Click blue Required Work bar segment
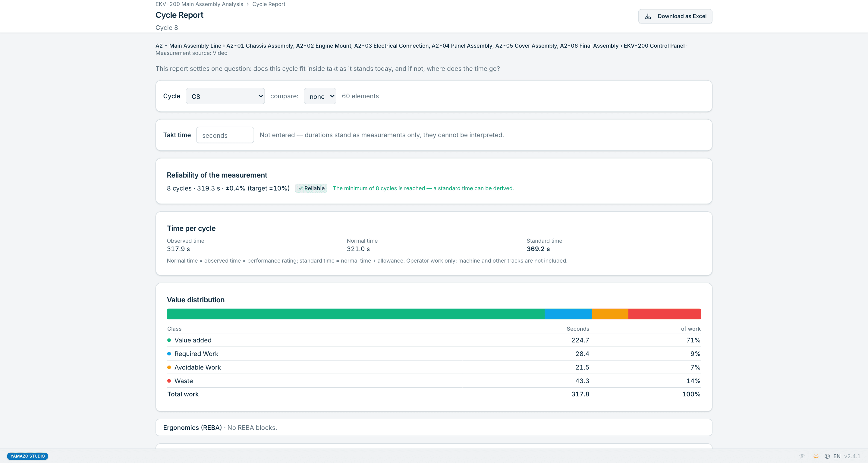868x463 pixels. [568, 314]
